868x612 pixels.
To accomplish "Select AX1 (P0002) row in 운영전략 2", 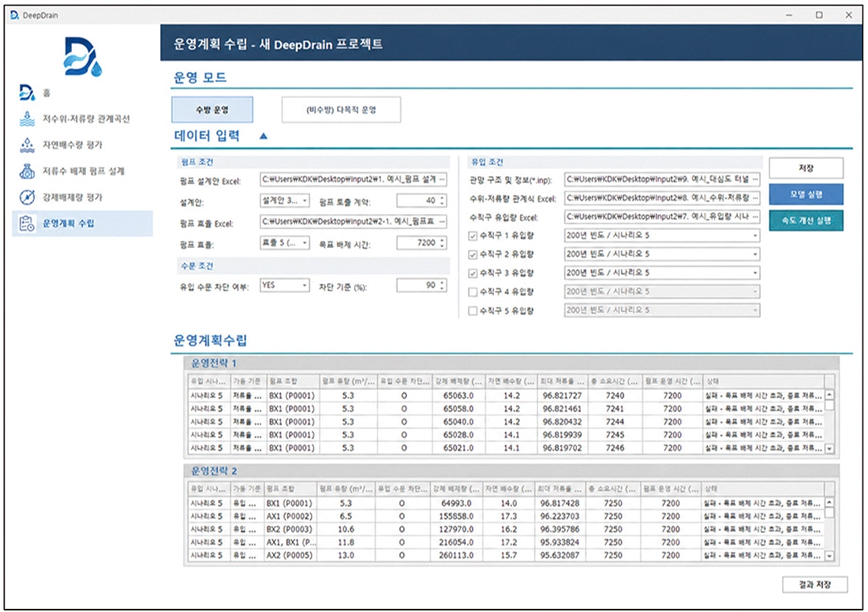I will (x=505, y=516).
